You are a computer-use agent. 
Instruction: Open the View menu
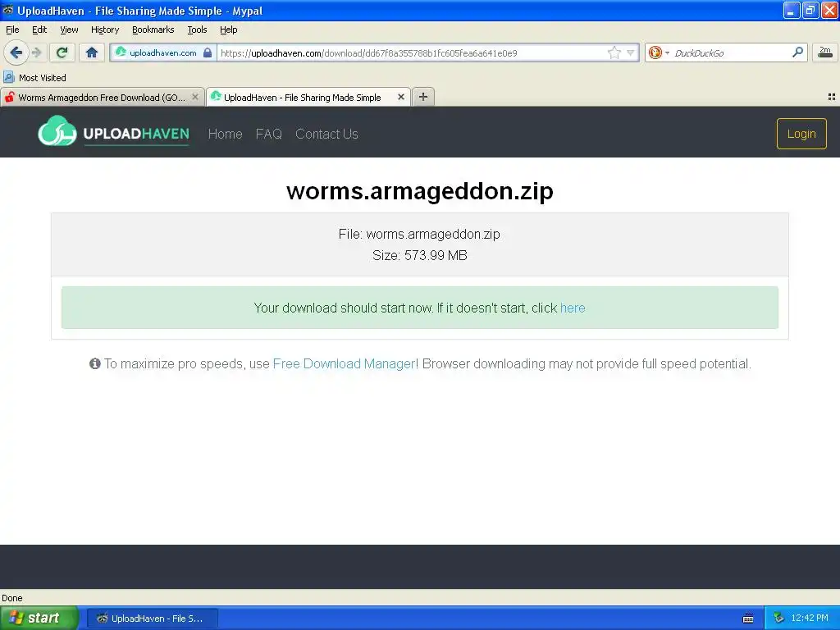pyautogui.click(x=69, y=30)
